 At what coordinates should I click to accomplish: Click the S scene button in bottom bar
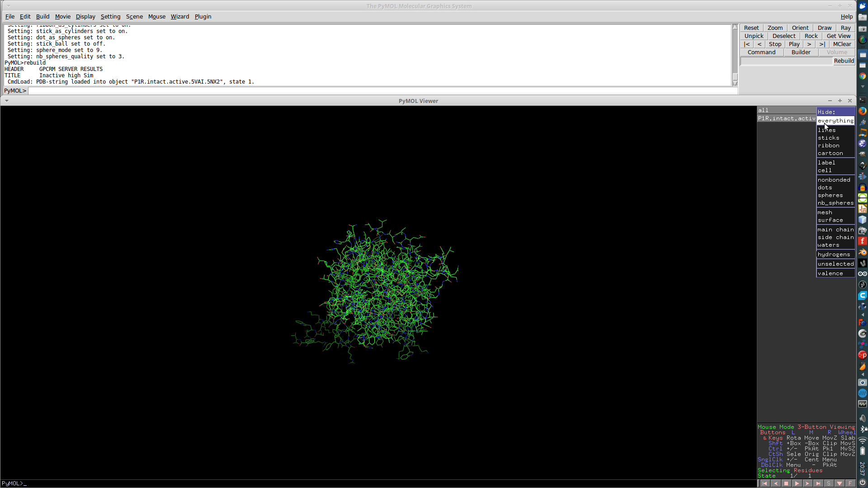(x=829, y=483)
